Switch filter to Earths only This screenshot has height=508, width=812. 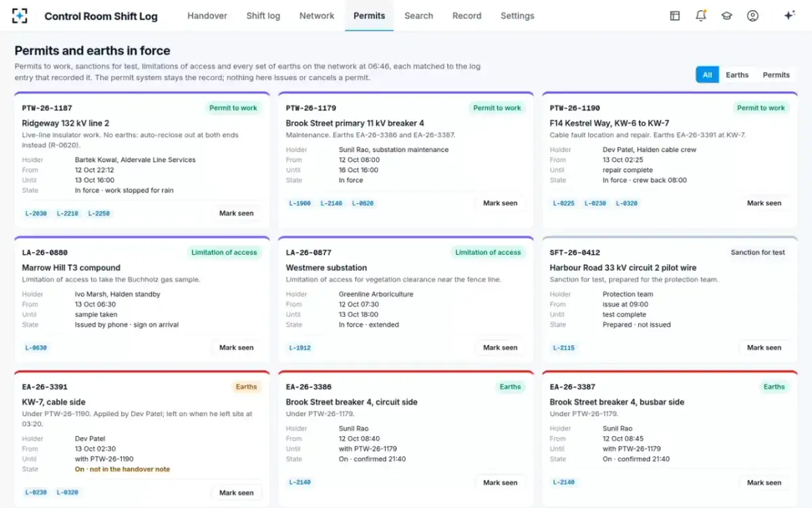coord(737,75)
